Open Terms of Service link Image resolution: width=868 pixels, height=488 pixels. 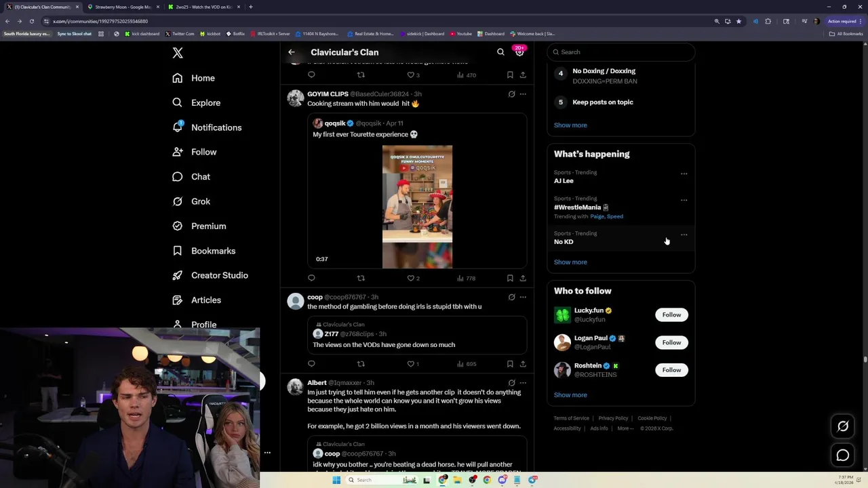(x=571, y=419)
